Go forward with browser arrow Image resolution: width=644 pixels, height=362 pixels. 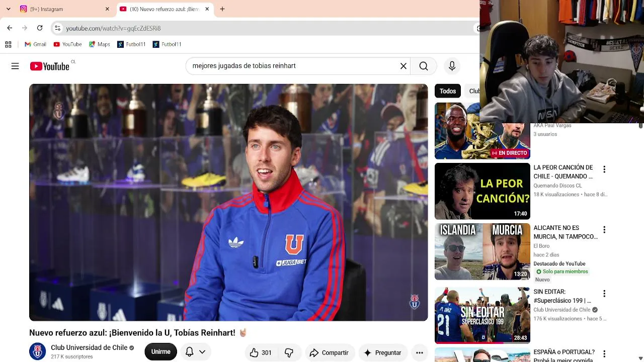coord(24,28)
